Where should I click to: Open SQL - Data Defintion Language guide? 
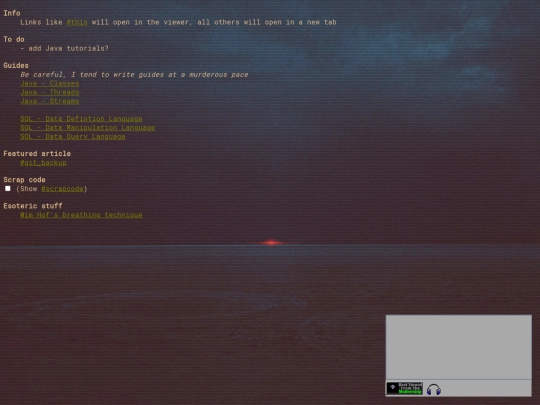tap(81, 119)
